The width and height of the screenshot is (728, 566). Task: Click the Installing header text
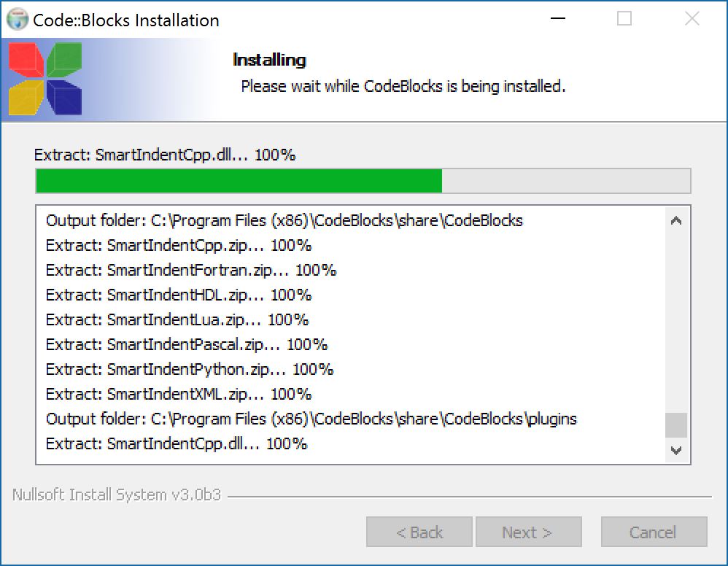[269, 60]
